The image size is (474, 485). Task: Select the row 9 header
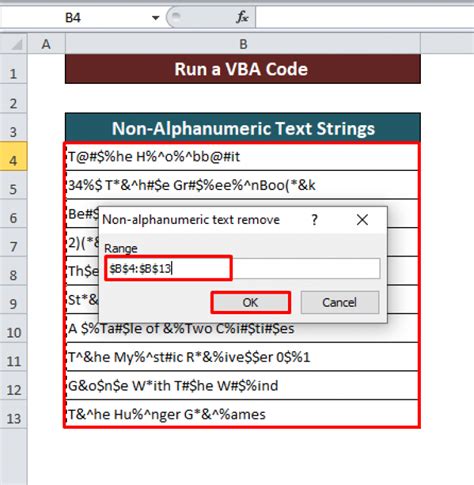pos(13,300)
